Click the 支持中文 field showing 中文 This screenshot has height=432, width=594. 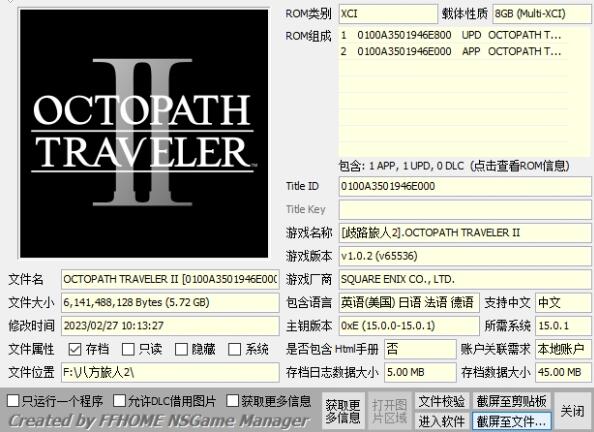(563, 302)
